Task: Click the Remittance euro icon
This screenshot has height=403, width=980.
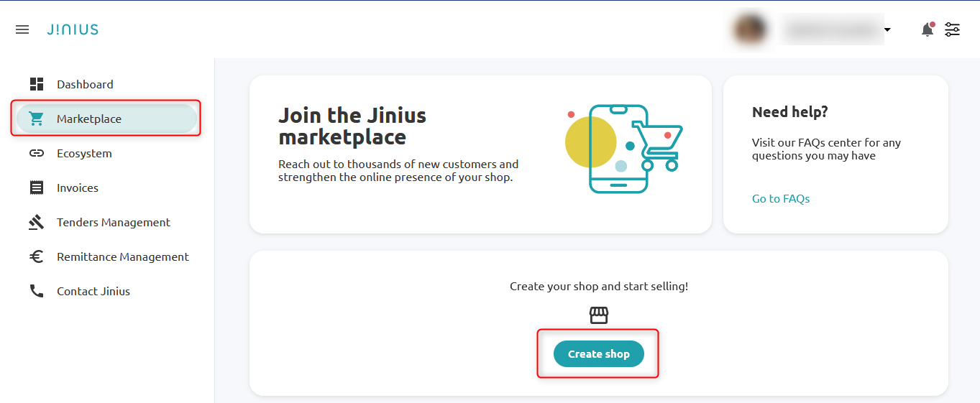Action: [x=37, y=256]
